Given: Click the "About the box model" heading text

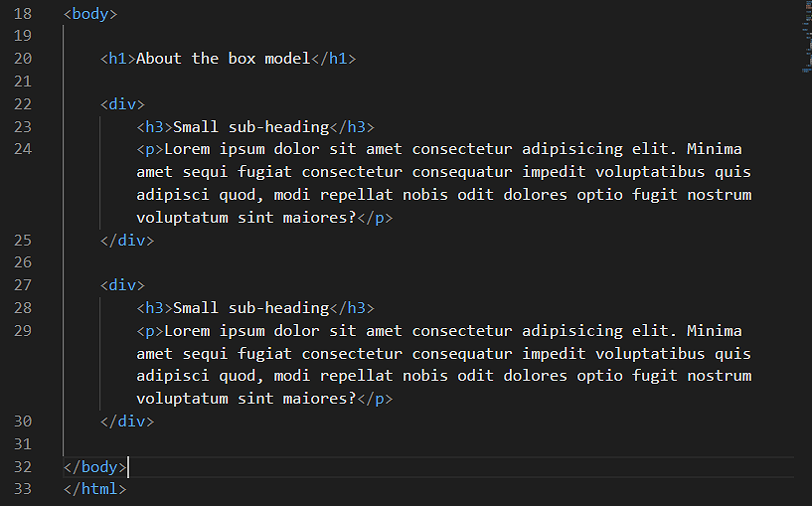Looking at the screenshot, I should click(x=224, y=59).
